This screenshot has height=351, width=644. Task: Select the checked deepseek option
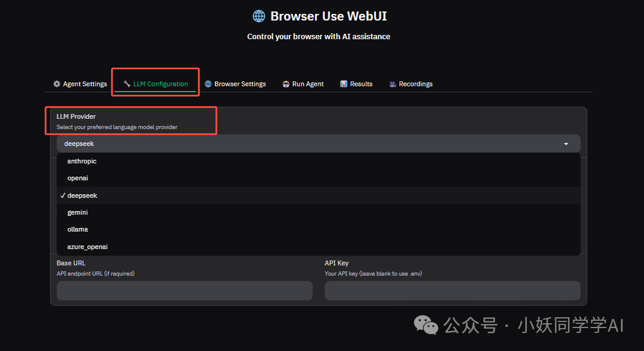pos(318,195)
